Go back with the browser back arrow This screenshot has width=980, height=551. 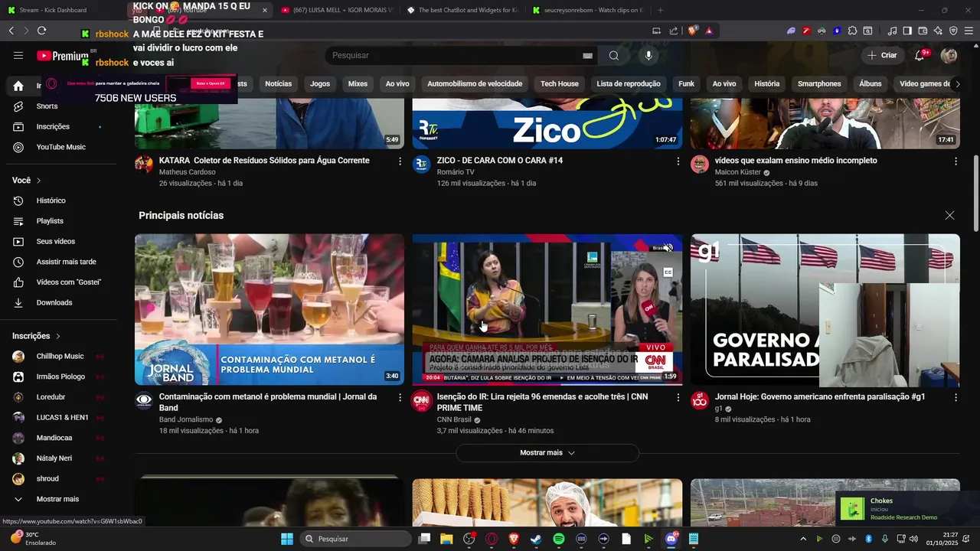[x=11, y=31]
